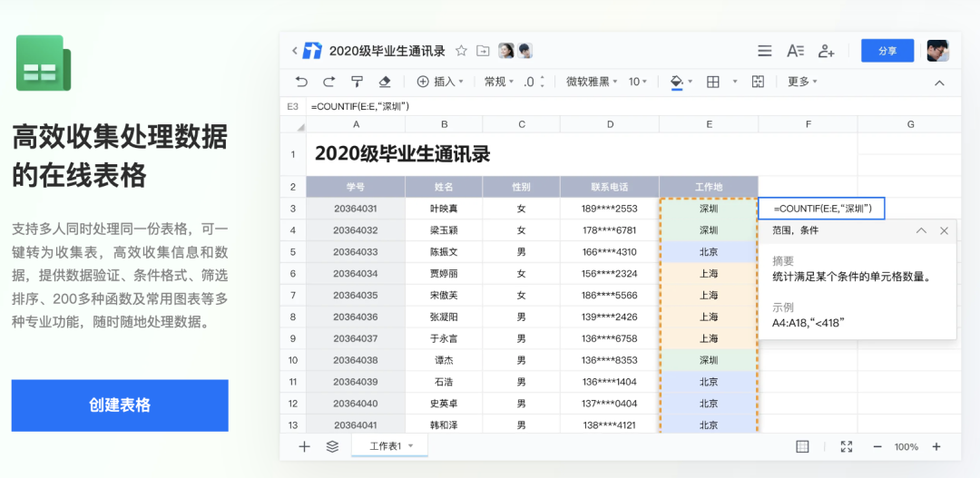Image resolution: width=980 pixels, height=478 pixels.
Task: Click the clear format eraser icon
Action: tap(385, 82)
